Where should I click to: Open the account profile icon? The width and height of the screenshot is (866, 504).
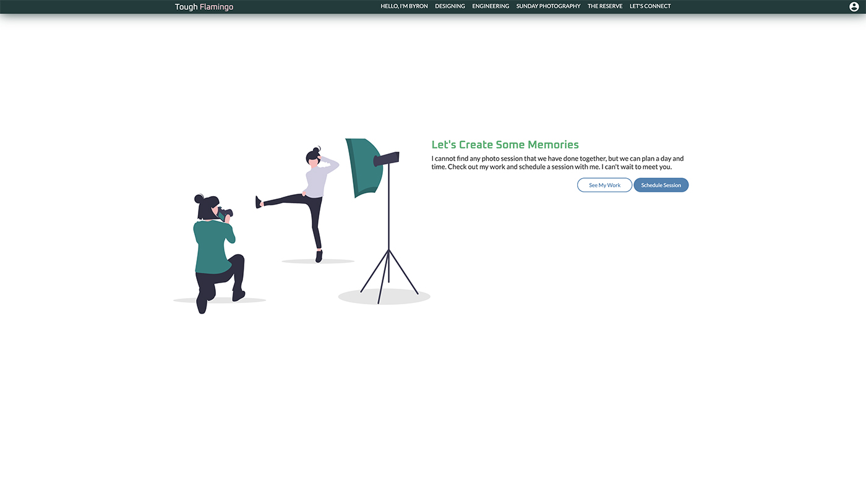(854, 7)
